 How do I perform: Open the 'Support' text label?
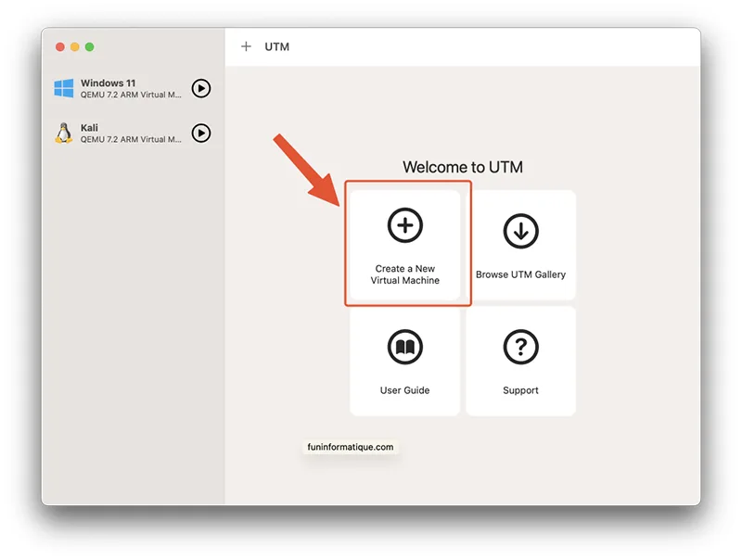coord(520,390)
